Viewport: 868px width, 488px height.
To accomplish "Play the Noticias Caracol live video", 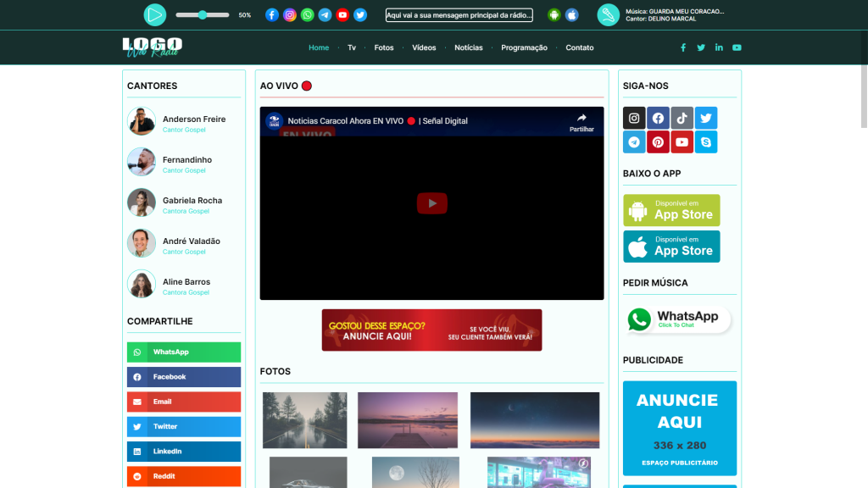I will coord(431,203).
